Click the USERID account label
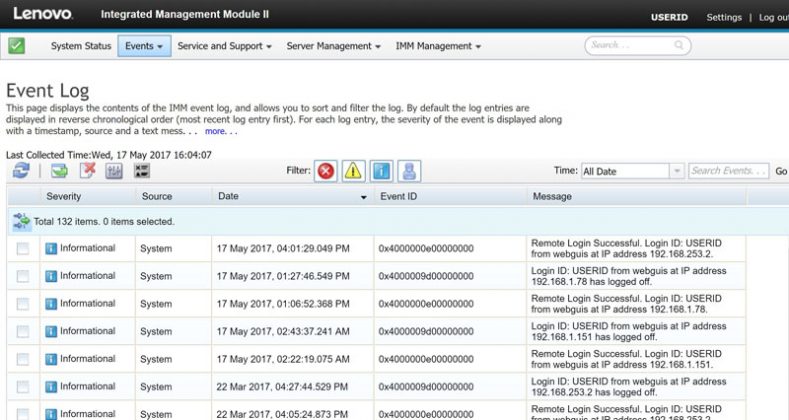This screenshot has height=420, width=789. point(669,17)
